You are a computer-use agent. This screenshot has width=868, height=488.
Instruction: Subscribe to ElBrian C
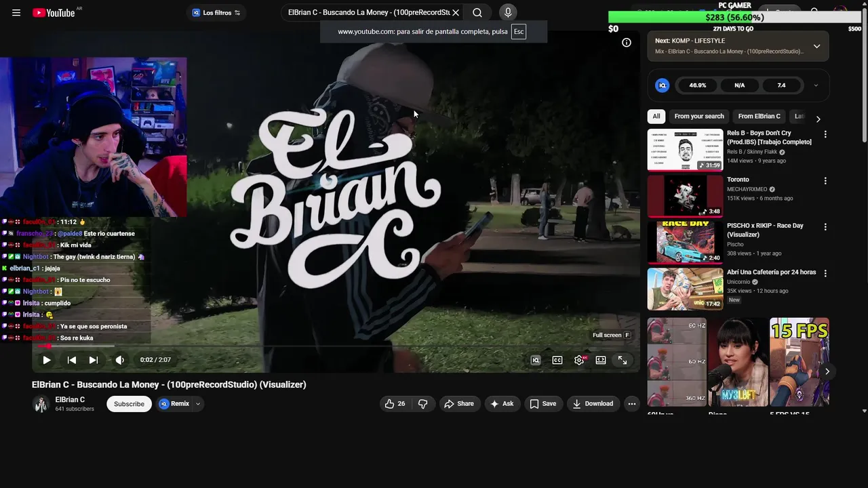coord(129,404)
